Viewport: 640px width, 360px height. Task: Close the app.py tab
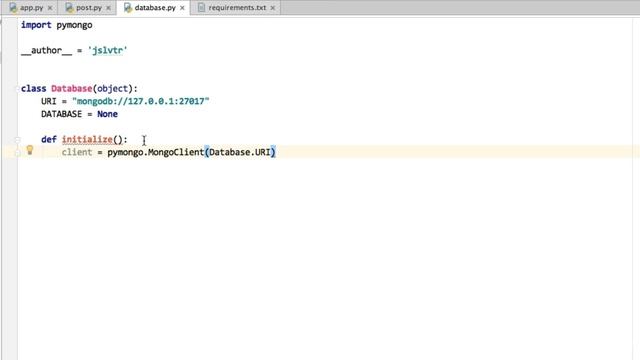pyautogui.click(x=50, y=8)
